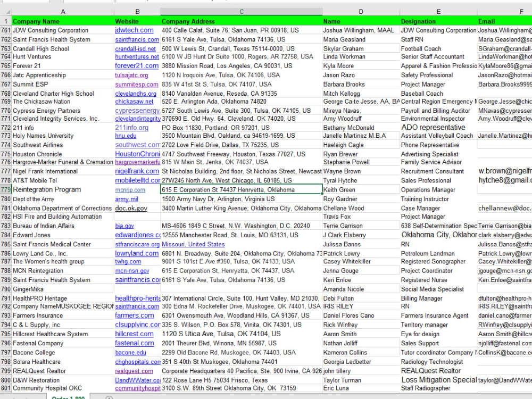Select the Crandall High School cell
Viewport: 532px width, 399px height.
[x=63, y=49]
